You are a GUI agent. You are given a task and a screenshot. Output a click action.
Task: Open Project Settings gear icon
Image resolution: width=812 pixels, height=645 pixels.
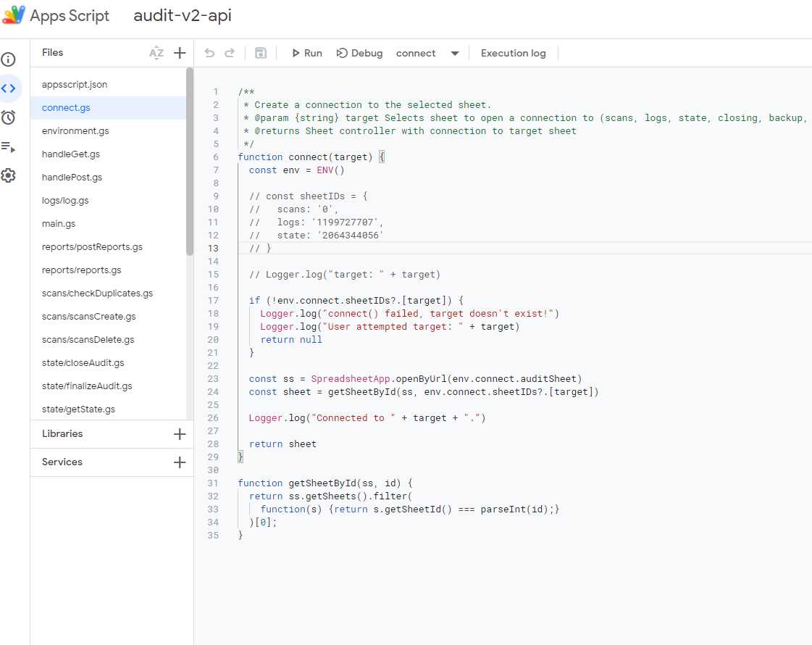(x=8, y=175)
